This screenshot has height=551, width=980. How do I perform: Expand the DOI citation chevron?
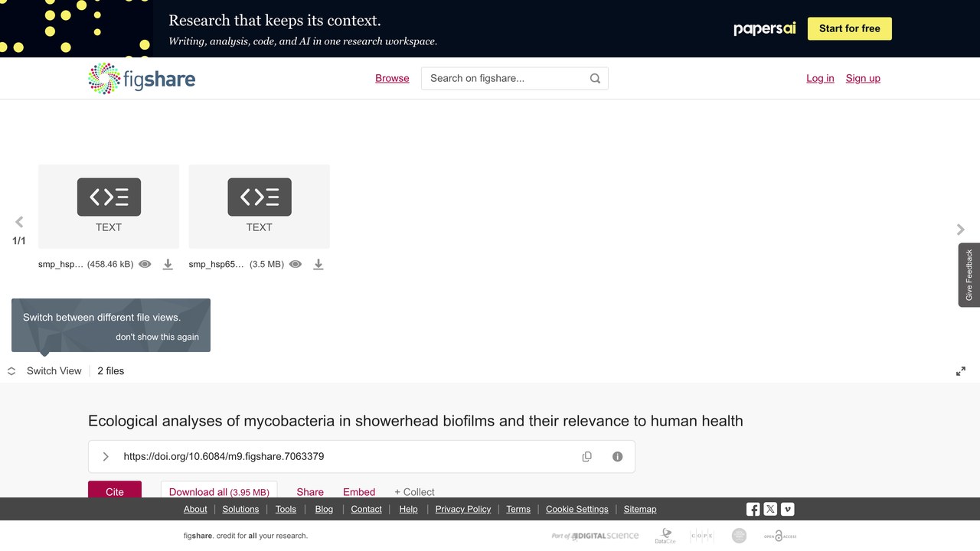point(106,456)
